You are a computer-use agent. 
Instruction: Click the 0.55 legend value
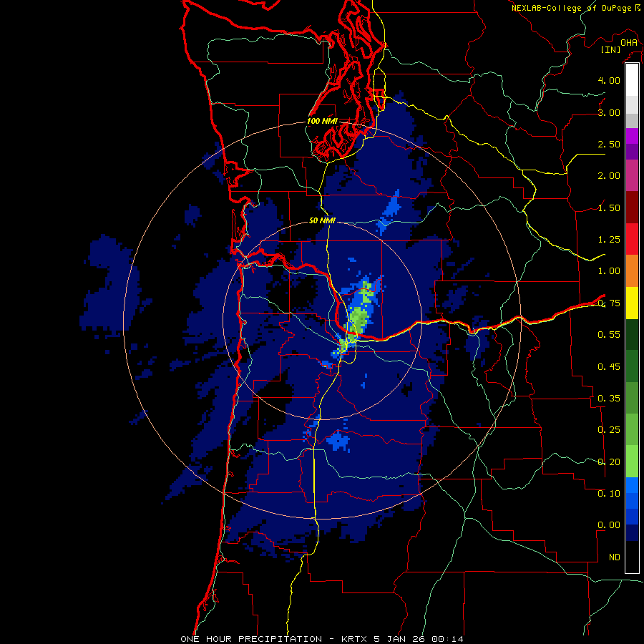point(609,335)
